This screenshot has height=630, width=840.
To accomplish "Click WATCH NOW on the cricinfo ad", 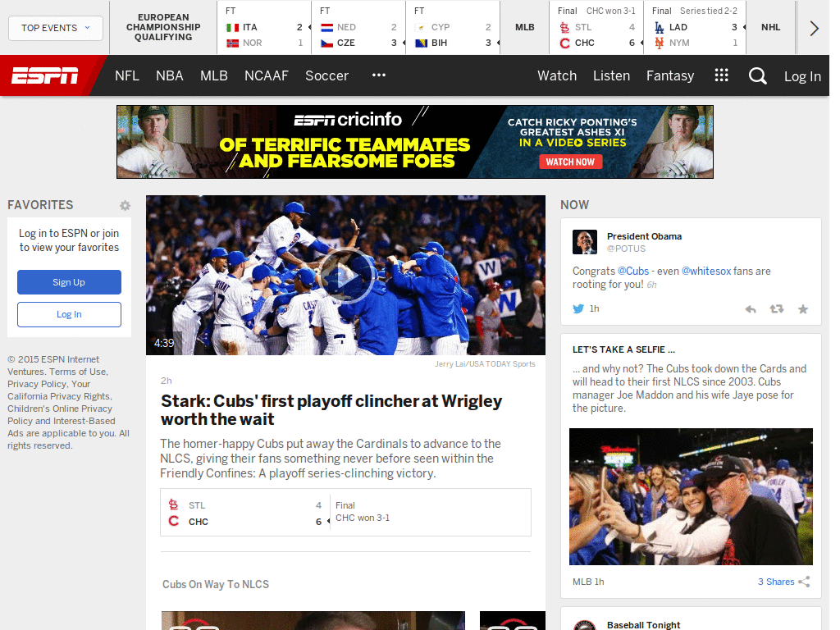I will [570, 162].
